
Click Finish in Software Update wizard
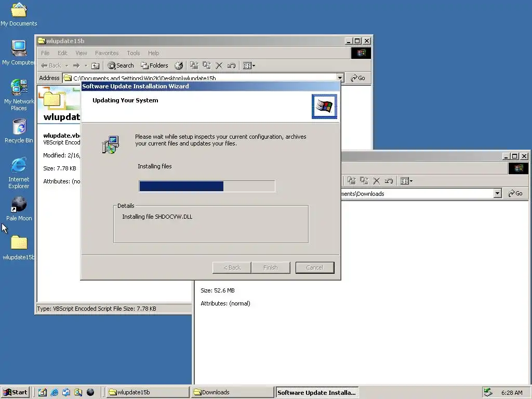(x=271, y=268)
